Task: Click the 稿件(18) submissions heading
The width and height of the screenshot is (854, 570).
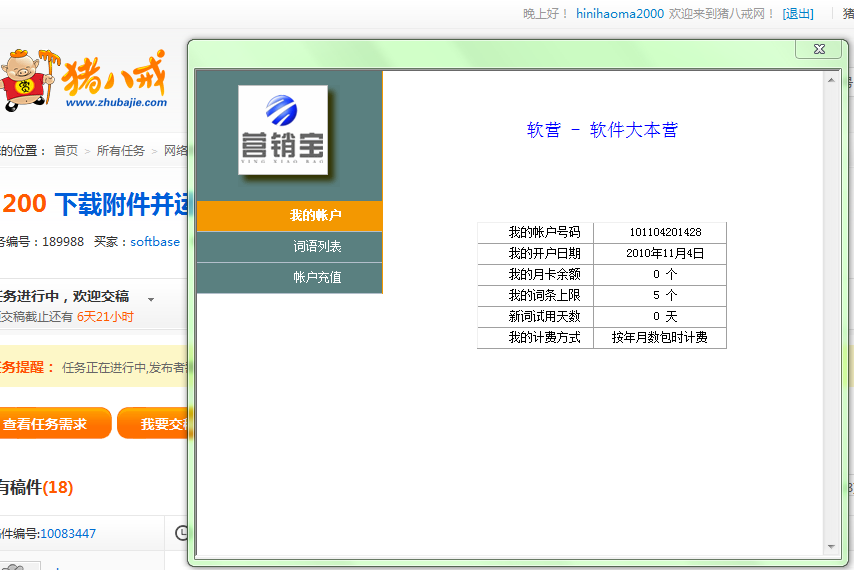Action: pyautogui.click(x=36, y=487)
